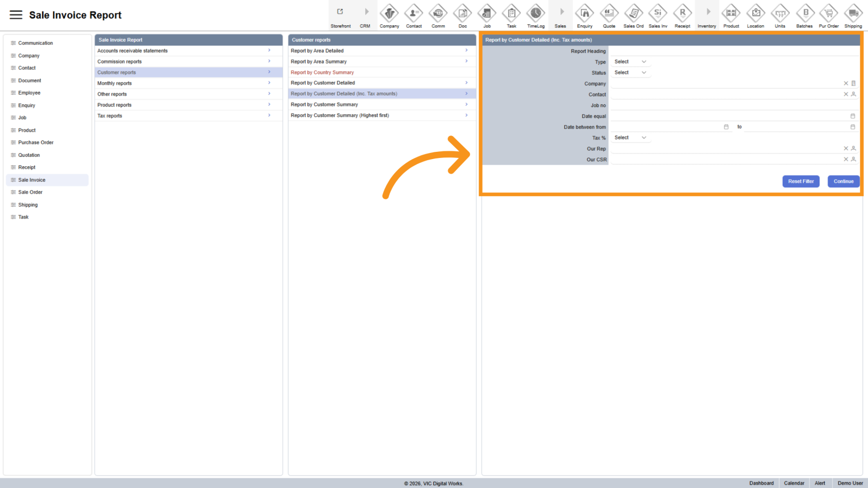Viewport: 868px width, 488px height.
Task: Click the Reset Filter button
Action: 800,181
